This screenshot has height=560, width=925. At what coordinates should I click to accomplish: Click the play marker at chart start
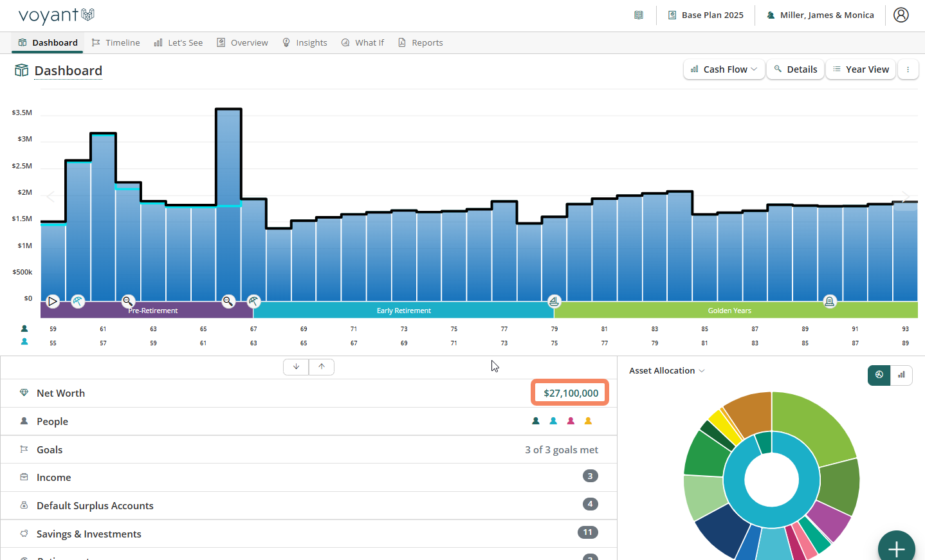(53, 301)
